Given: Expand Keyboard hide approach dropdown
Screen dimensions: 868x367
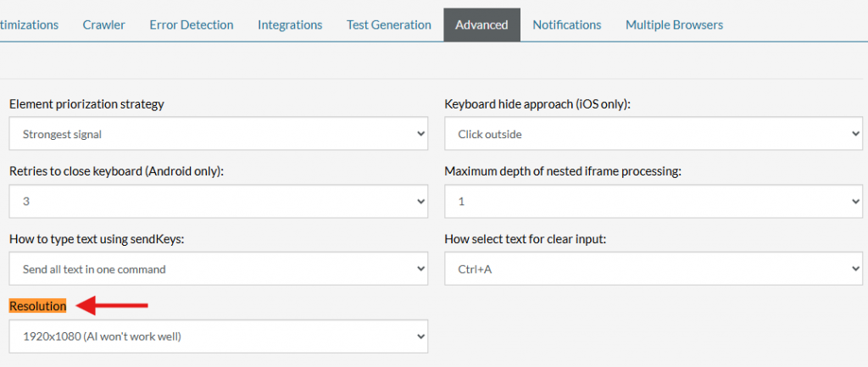Looking at the screenshot, I should pyautogui.click(x=653, y=134).
